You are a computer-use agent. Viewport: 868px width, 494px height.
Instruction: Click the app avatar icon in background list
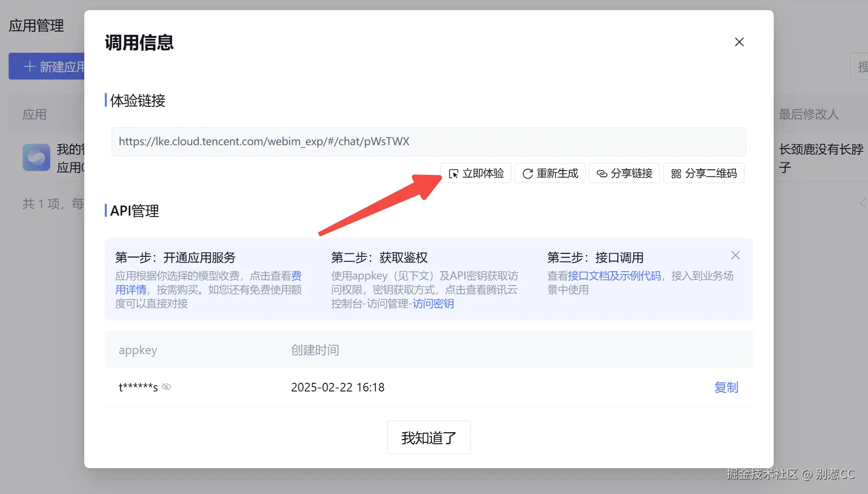tap(36, 158)
